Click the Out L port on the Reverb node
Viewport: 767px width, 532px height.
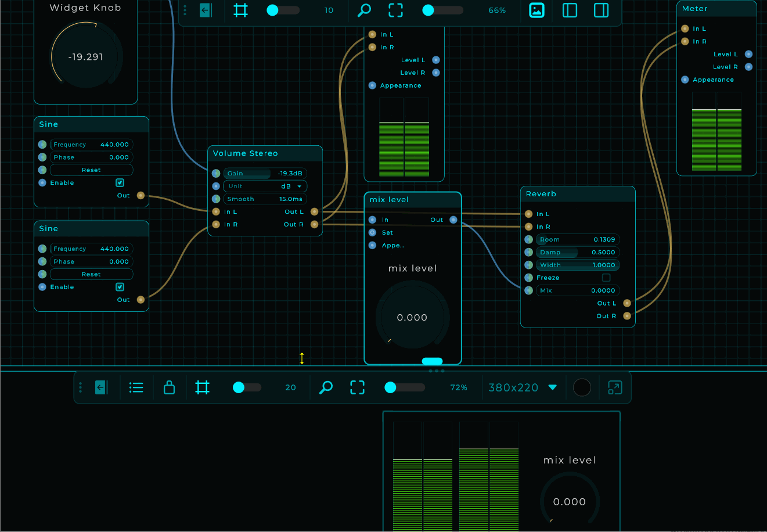click(x=627, y=303)
